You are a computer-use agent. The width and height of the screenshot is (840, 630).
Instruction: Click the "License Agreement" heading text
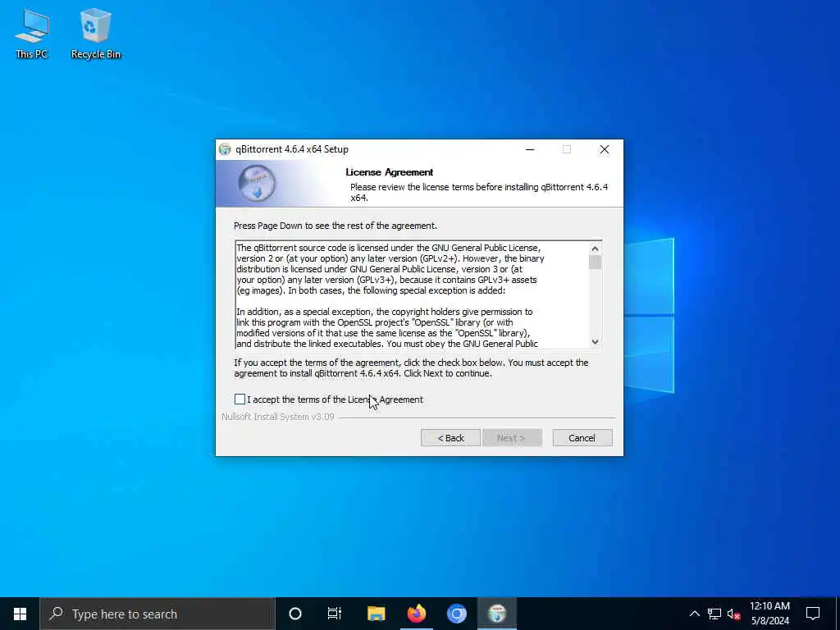point(389,172)
